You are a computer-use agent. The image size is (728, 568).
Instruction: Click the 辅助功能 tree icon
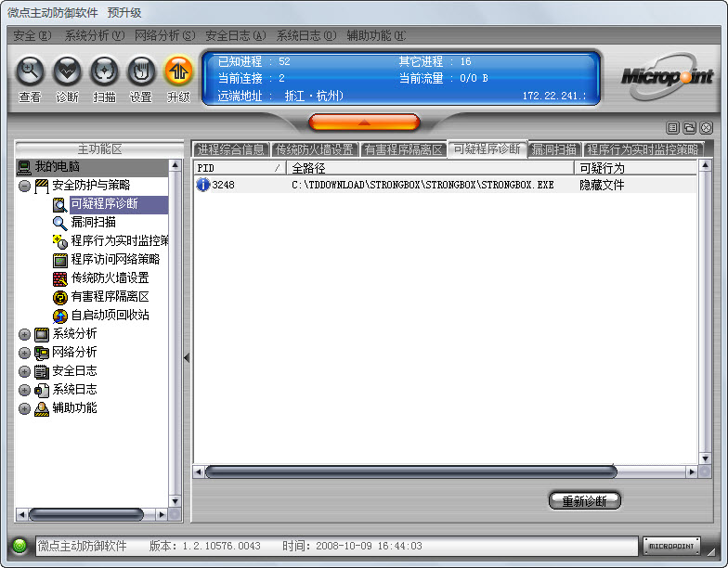[x=42, y=408]
